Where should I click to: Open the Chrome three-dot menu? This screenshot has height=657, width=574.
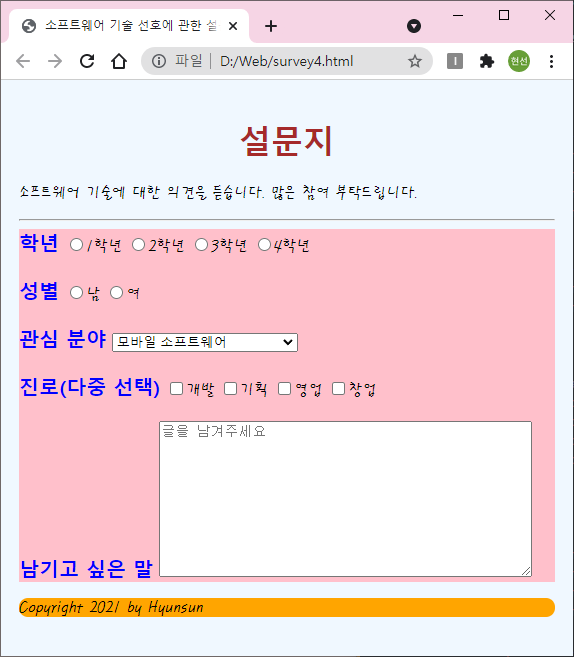tap(551, 61)
